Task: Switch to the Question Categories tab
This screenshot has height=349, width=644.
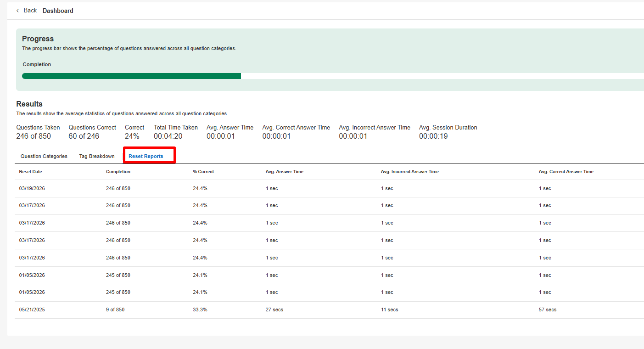Action: point(44,156)
